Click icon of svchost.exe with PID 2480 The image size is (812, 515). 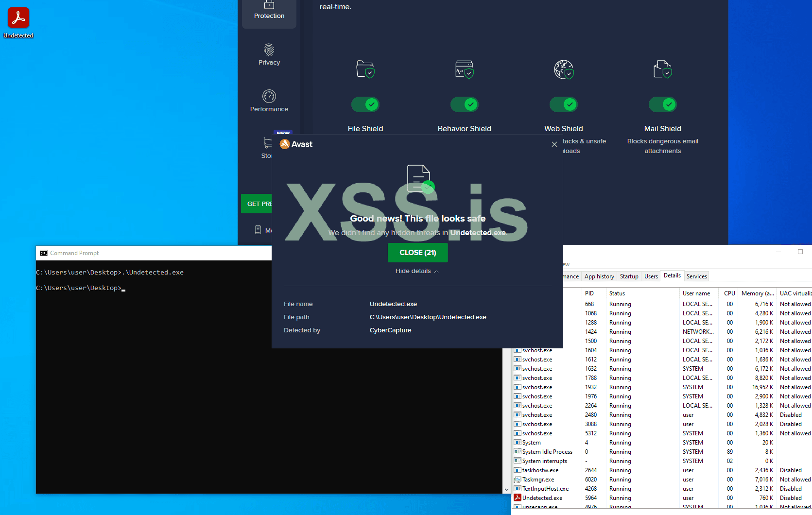pos(518,415)
